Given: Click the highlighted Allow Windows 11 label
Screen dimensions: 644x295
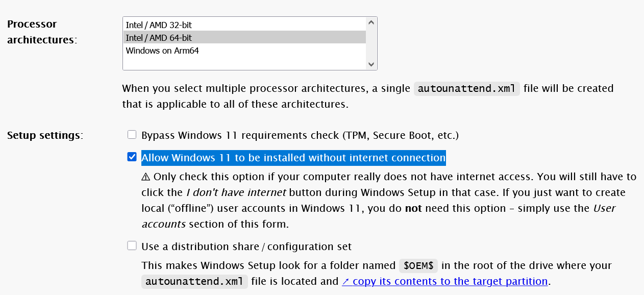Looking at the screenshot, I should pyautogui.click(x=293, y=158).
